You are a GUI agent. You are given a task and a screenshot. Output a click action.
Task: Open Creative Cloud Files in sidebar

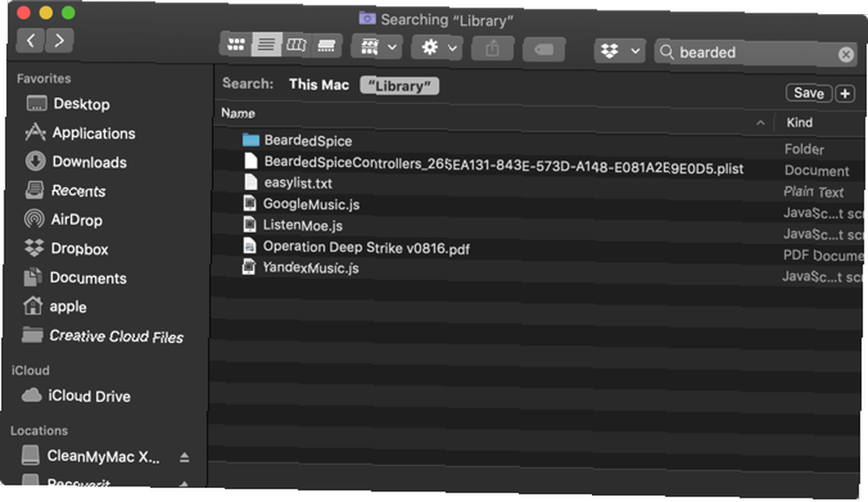point(115,336)
